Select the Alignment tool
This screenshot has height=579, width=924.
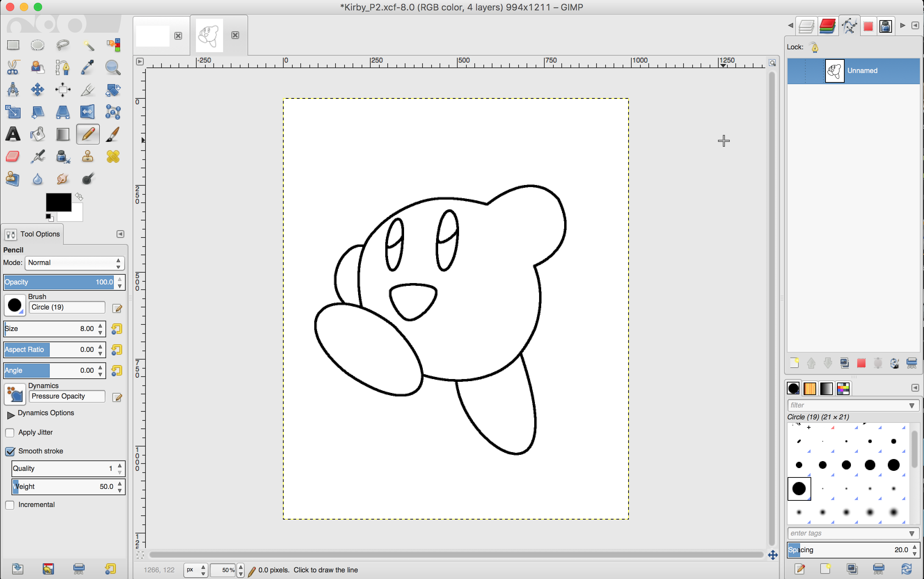coord(63,90)
